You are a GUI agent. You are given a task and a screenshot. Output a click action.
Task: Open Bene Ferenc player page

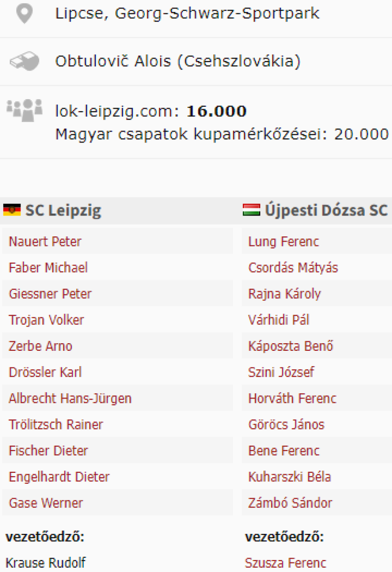point(284,451)
